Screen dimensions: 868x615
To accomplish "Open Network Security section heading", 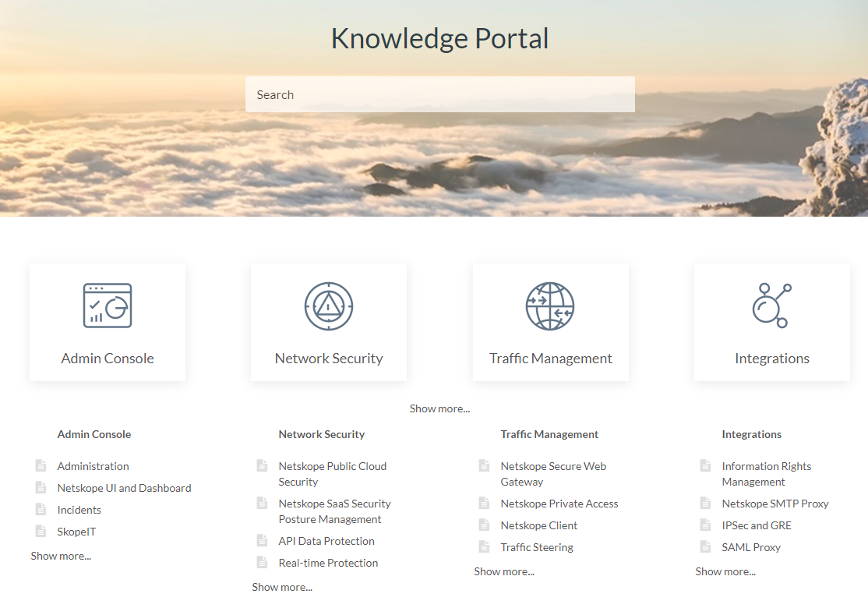I will point(322,434).
